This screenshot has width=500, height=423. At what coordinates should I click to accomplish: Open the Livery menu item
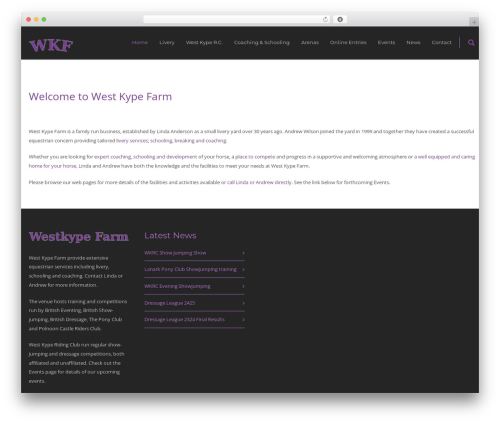167,42
